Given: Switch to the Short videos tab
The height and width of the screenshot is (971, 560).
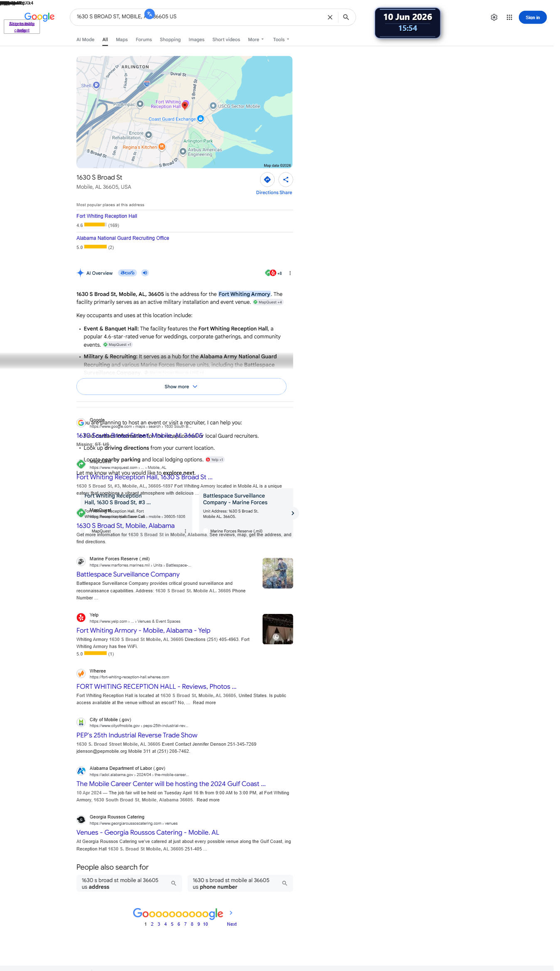Looking at the screenshot, I should pyautogui.click(x=226, y=39).
